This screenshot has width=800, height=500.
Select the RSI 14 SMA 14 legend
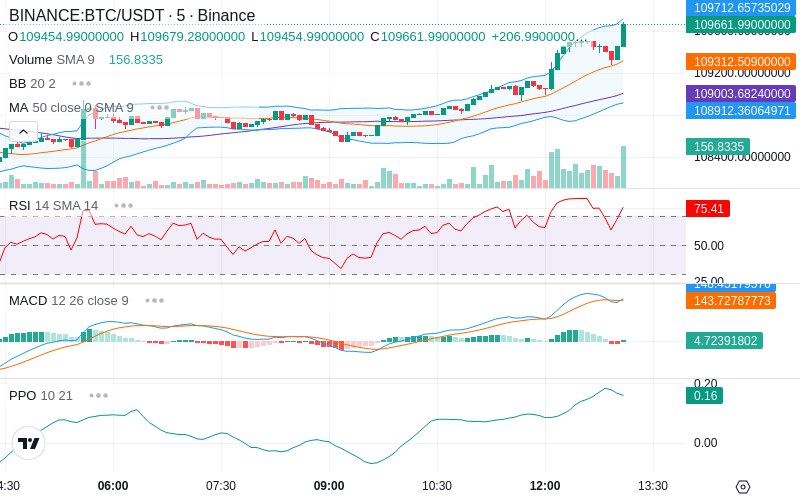click(54, 206)
